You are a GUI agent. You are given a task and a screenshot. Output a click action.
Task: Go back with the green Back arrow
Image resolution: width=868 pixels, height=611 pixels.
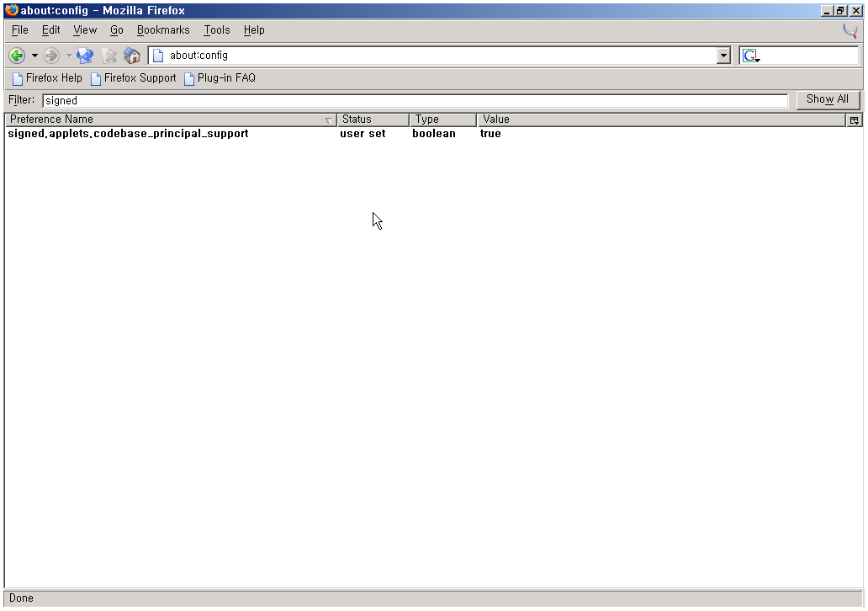tap(17, 56)
